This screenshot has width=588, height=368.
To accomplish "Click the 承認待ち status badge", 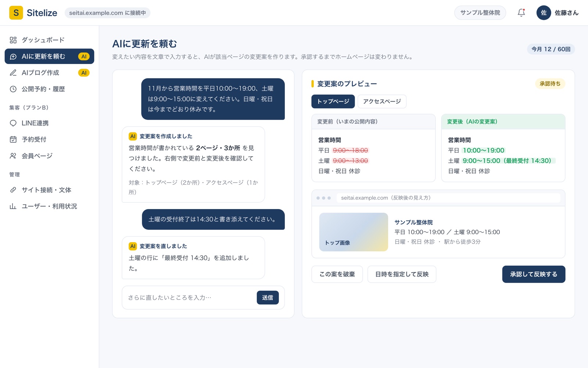I will 550,84.
